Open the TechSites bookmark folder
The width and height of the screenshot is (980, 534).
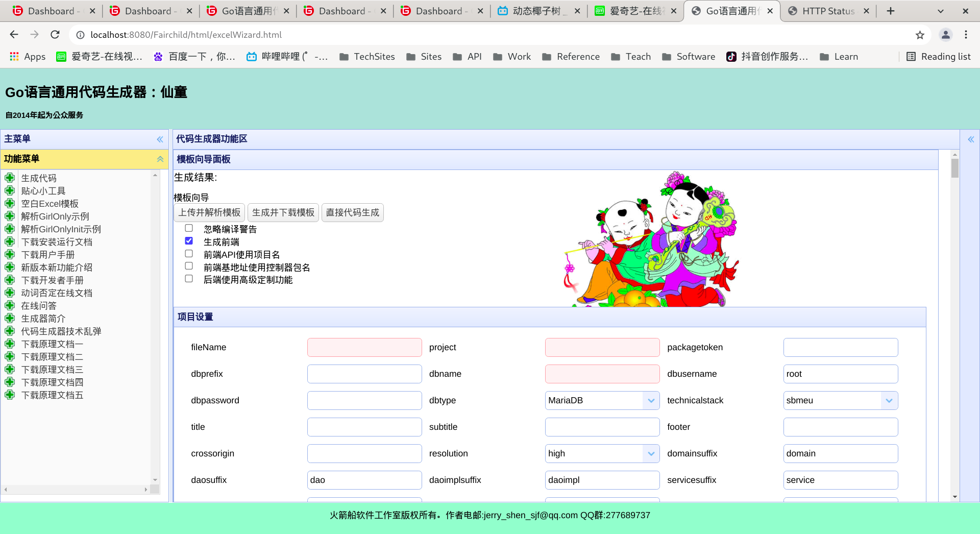(x=367, y=57)
